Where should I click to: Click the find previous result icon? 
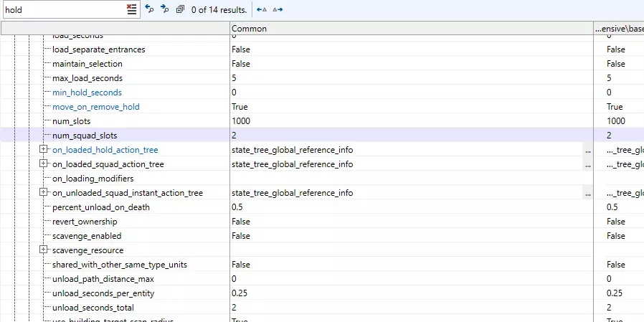(149, 9)
